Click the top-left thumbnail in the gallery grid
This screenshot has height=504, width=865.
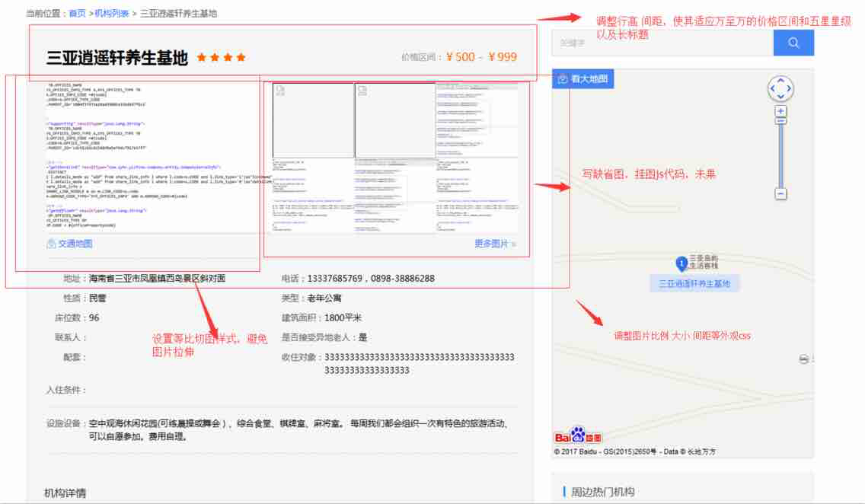coord(312,120)
